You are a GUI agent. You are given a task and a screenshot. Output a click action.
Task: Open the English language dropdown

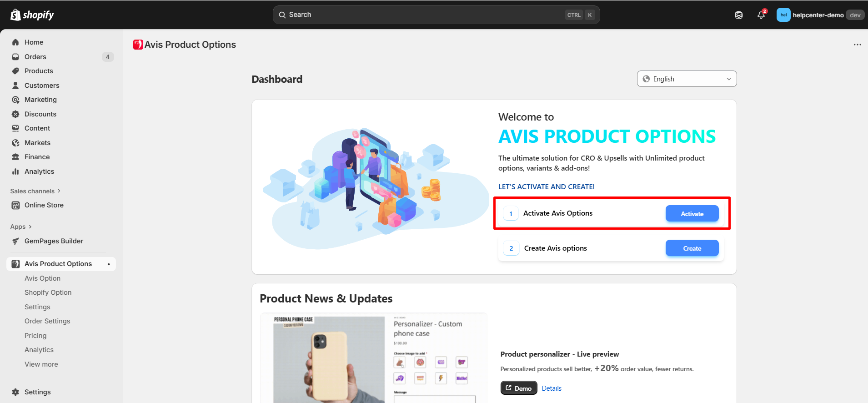[687, 79]
